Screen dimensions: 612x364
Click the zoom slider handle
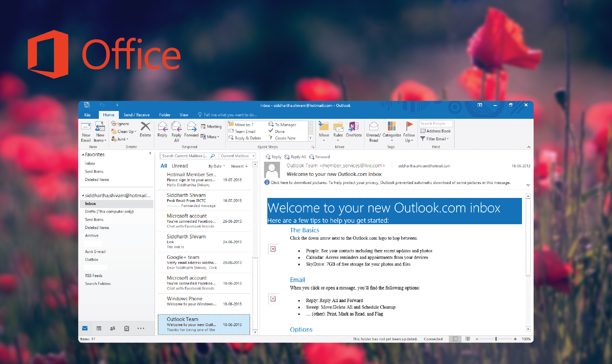(496, 339)
